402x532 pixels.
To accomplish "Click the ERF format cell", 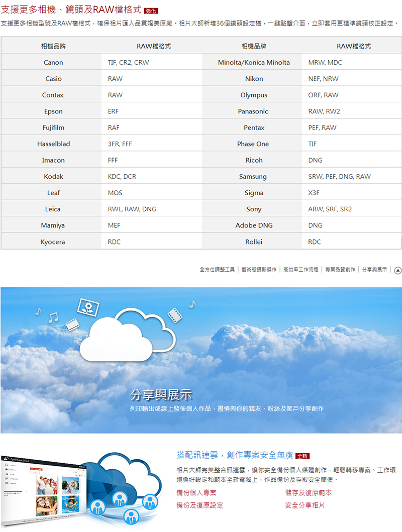I will coord(152,111).
